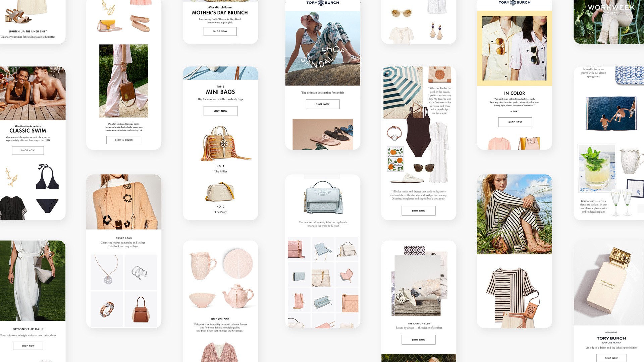Click Shop Now under Beyond The Pale
Screen dimensions: 644x362
[x=28, y=346]
